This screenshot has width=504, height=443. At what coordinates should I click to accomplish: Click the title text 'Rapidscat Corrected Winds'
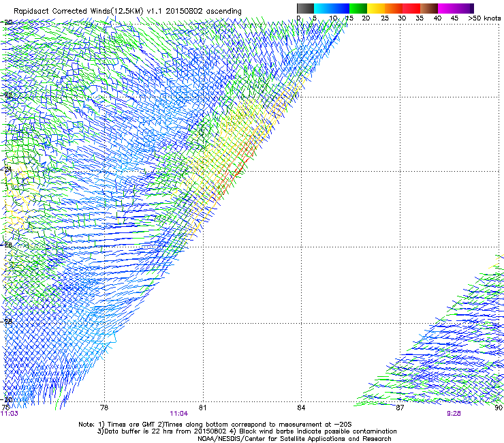pyautogui.click(x=62, y=11)
